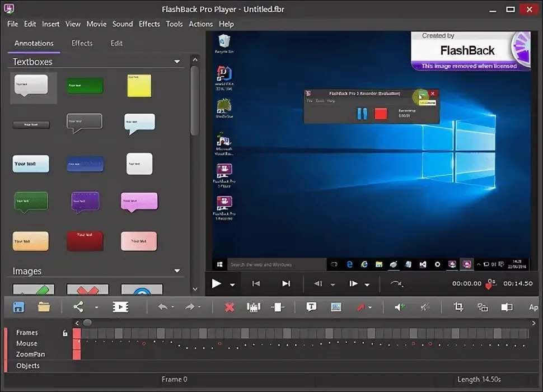Collapse the Images section
Image resolution: width=543 pixels, height=392 pixels.
[x=177, y=271]
